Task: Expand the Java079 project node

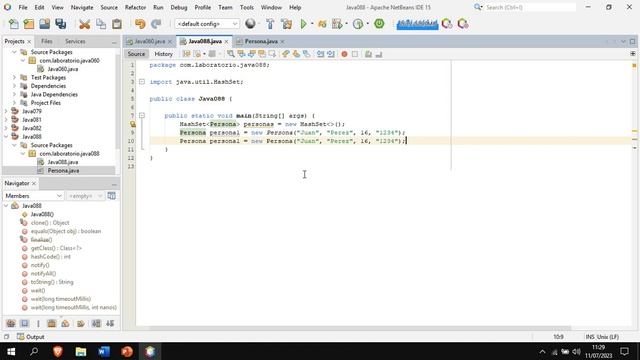Action: click(x=6, y=111)
